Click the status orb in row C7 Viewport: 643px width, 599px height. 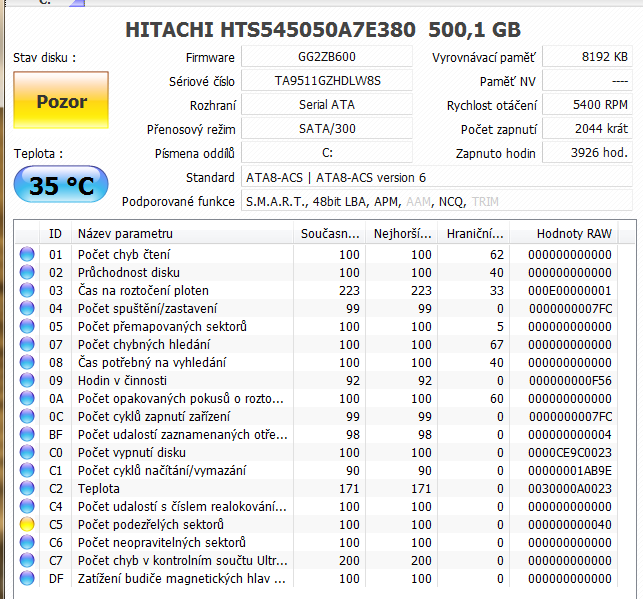pos(27,561)
